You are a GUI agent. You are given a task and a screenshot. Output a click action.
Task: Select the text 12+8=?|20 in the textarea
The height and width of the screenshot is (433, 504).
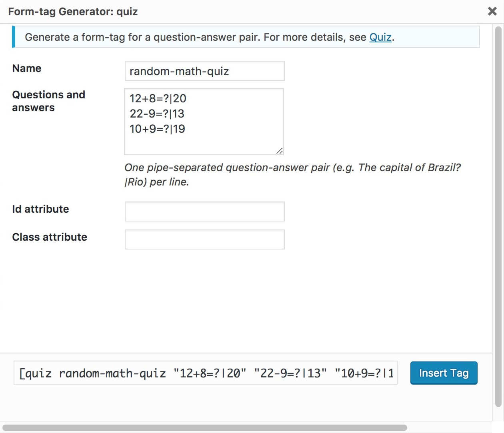157,98
